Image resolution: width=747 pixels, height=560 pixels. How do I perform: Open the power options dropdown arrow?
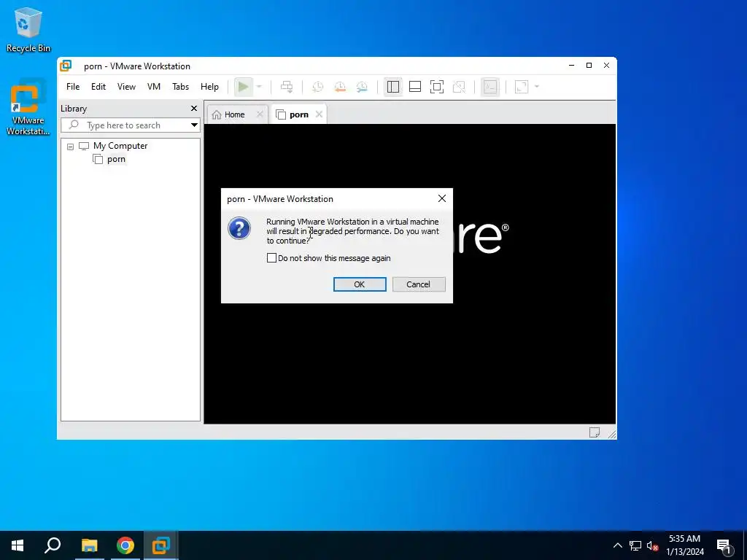259,87
